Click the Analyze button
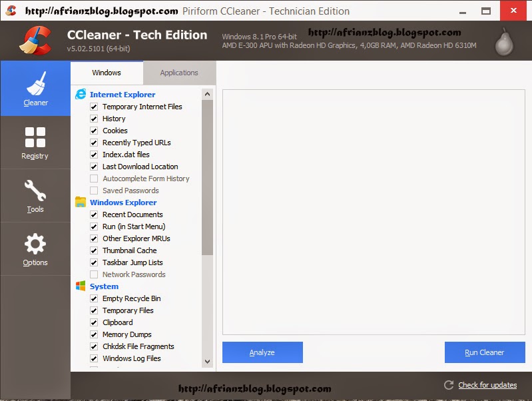 (x=262, y=352)
